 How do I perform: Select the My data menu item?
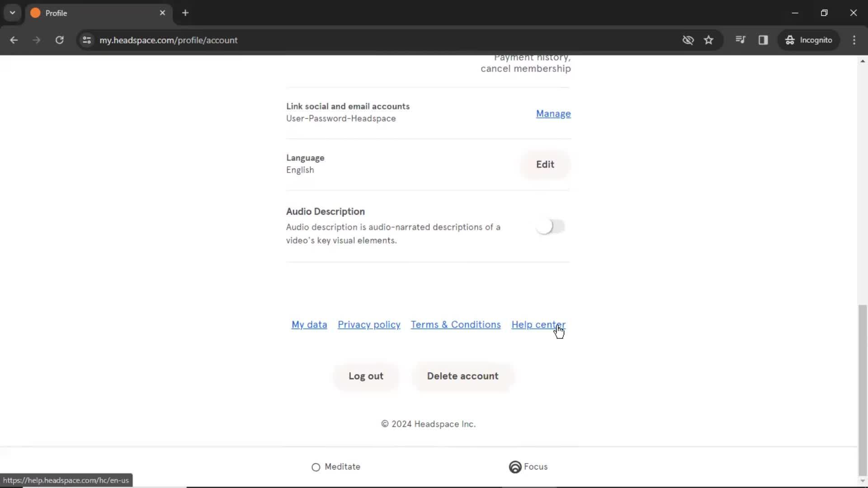(309, 324)
